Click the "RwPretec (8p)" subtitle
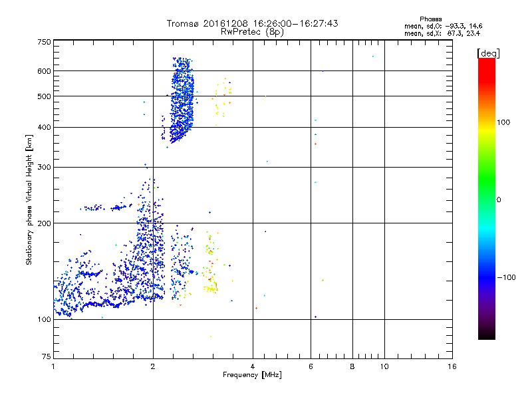Image resolution: width=532 pixels, height=399 pixels. [252, 32]
